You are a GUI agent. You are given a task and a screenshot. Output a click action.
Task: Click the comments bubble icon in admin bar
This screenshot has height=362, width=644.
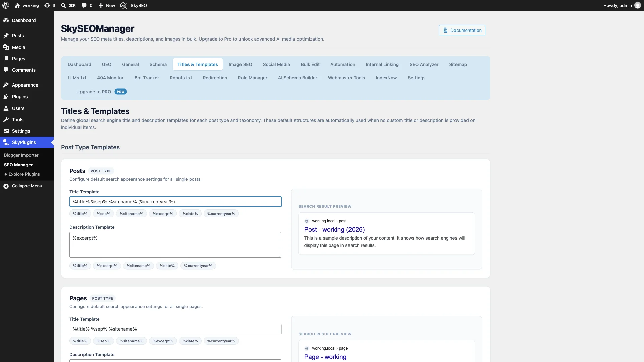[x=84, y=5]
